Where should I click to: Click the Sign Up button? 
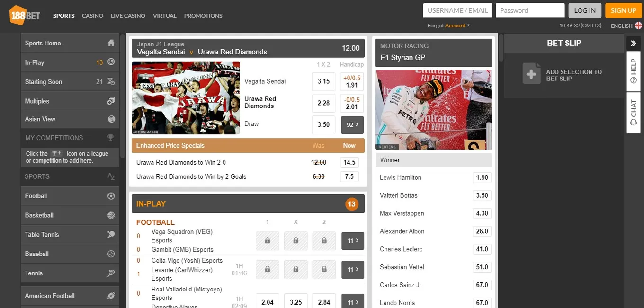point(623,10)
